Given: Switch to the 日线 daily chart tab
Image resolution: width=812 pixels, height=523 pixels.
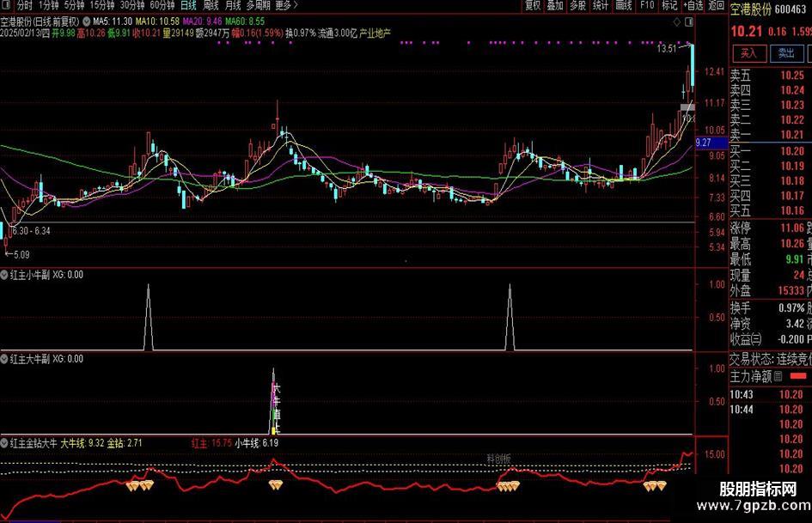Looking at the screenshot, I should pos(188,5).
